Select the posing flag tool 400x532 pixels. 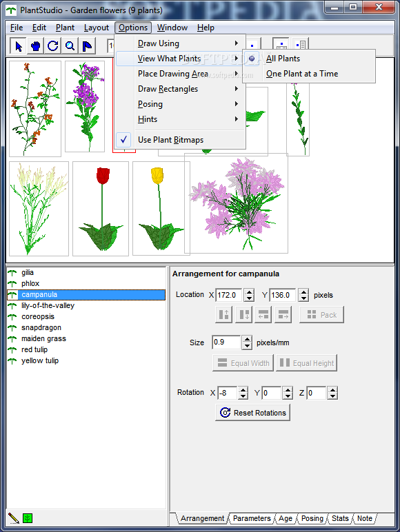(87, 45)
